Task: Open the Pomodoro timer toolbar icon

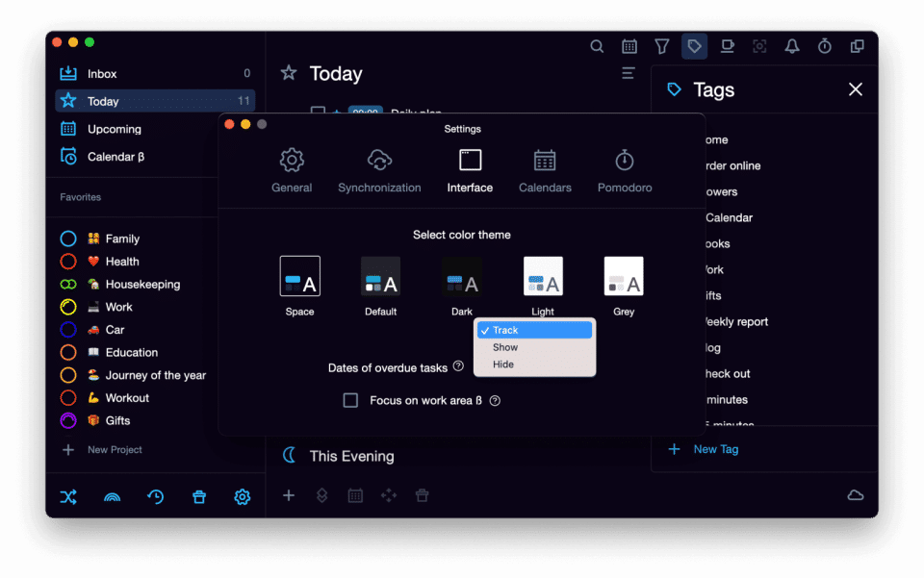Action: point(825,46)
